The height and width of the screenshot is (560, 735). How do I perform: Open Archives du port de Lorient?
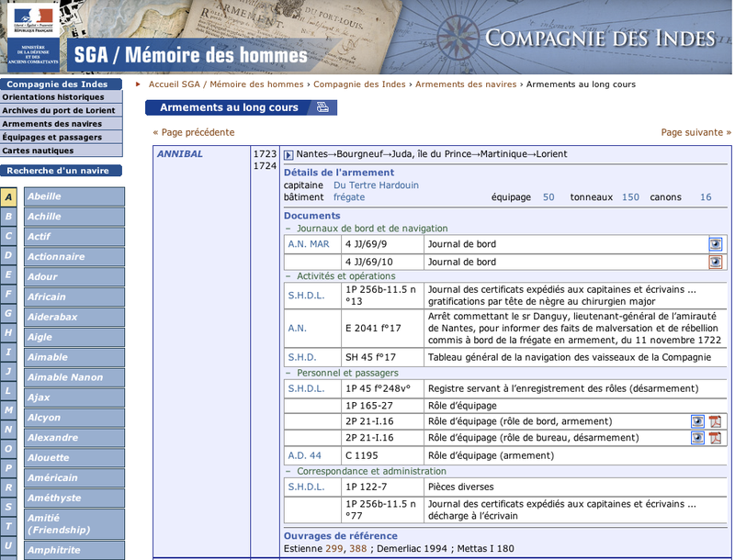61,110
